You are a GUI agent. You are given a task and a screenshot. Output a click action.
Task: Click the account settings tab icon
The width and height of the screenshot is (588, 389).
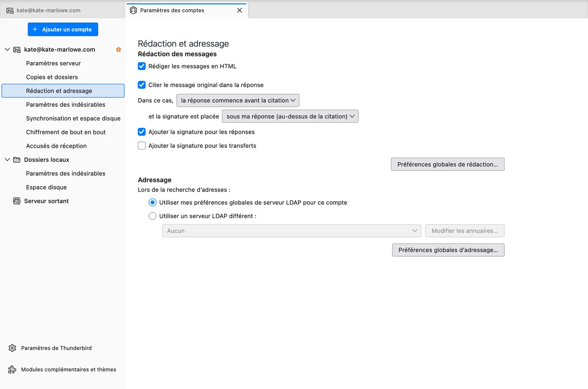tap(133, 10)
